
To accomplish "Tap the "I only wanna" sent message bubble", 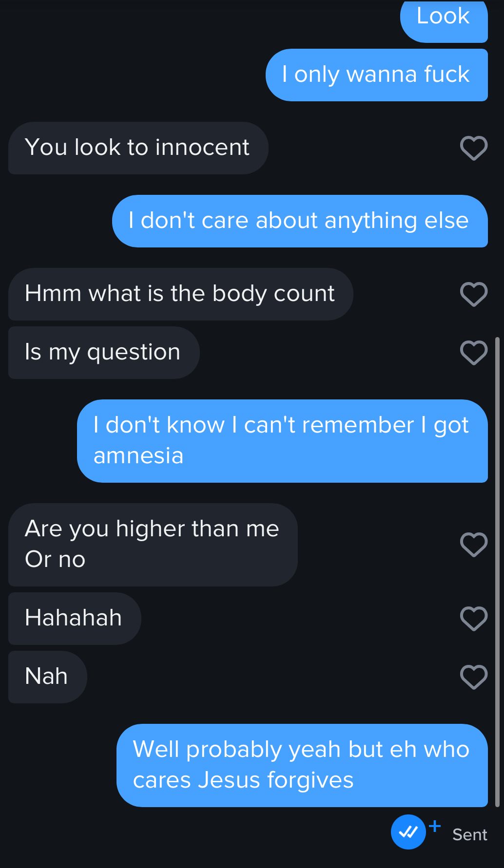I will (x=376, y=75).
